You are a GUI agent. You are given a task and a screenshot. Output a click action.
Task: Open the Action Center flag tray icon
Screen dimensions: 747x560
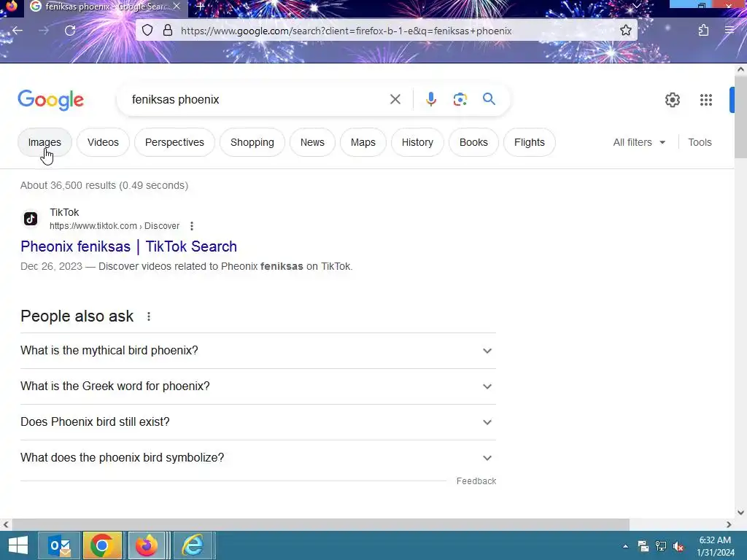pyautogui.click(x=643, y=546)
